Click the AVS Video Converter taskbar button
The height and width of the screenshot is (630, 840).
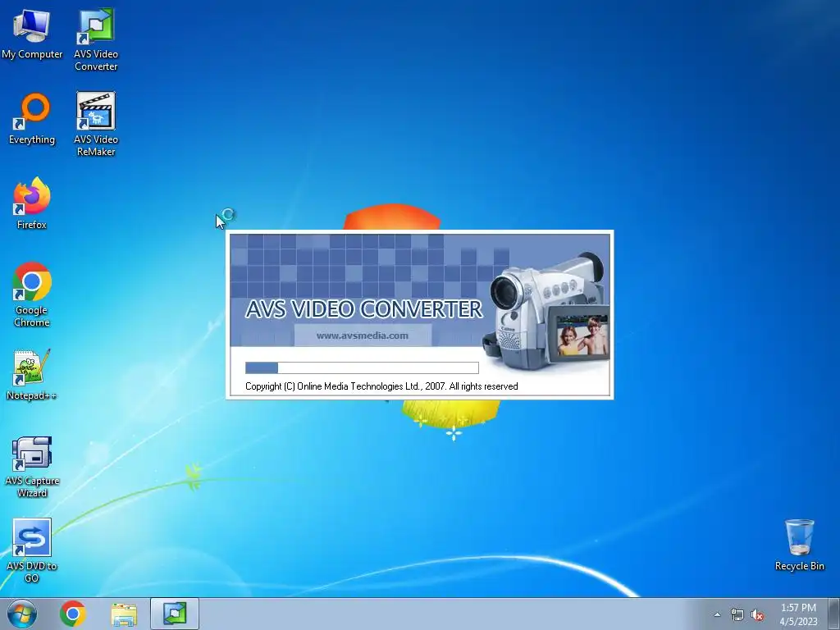pos(175,614)
